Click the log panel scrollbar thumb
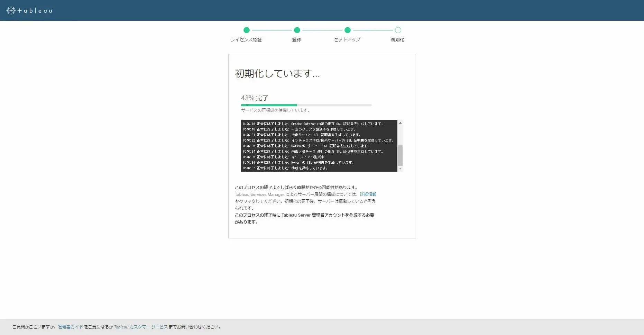This screenshot has height=335, width=644. 400,156
